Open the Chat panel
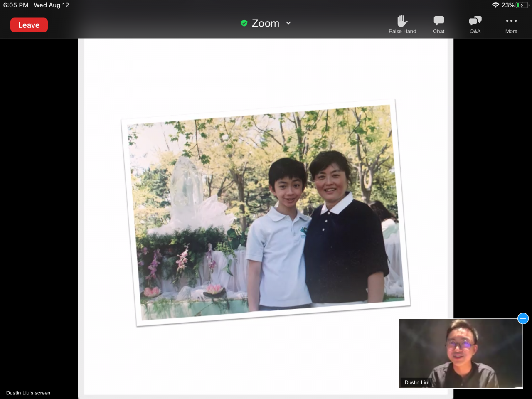532x399 pixels. [x=439, y=25]
